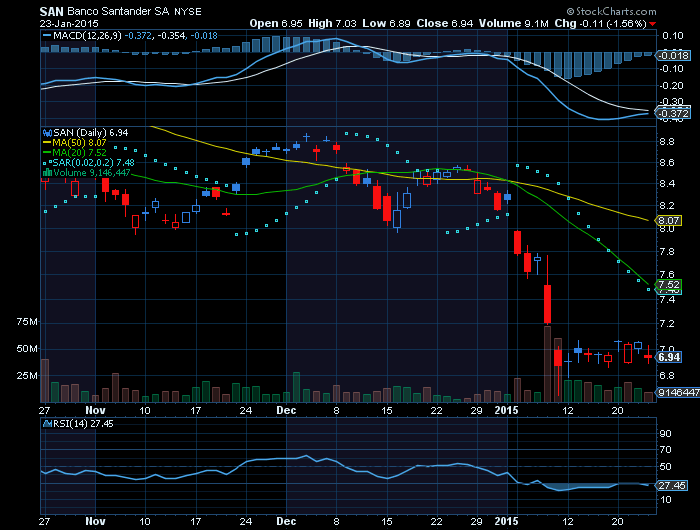Click the Volume 9.1M header value

[513, 23]
